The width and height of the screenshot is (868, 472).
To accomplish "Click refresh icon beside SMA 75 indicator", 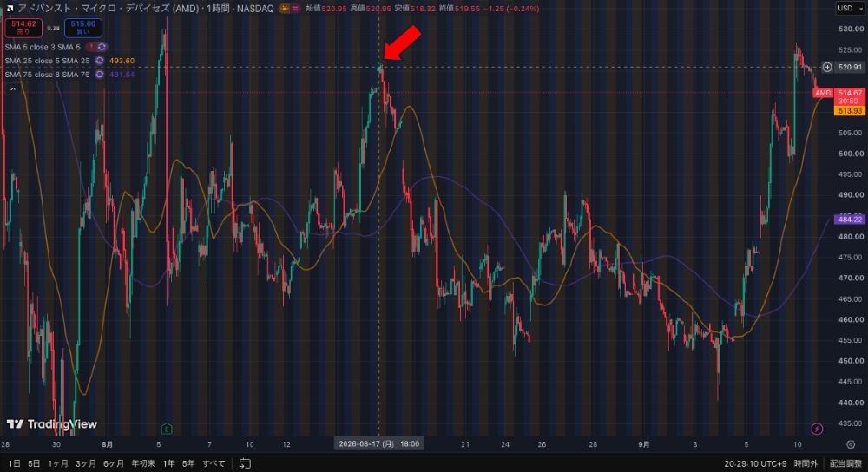I will click(x=100, y=74).
